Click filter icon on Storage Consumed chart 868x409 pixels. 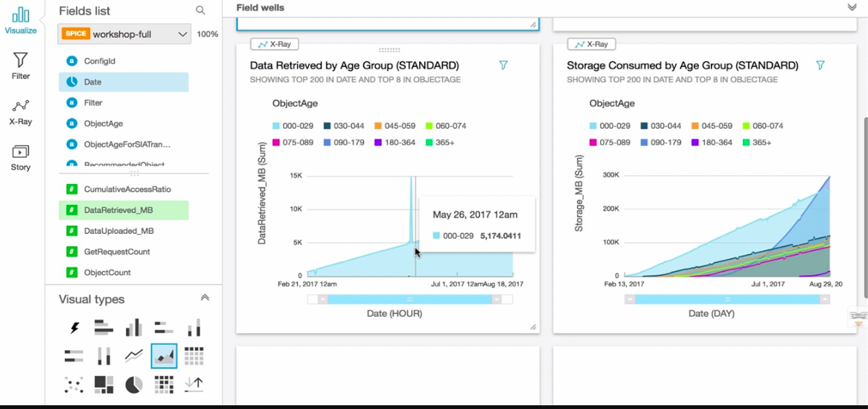point(820,66)
